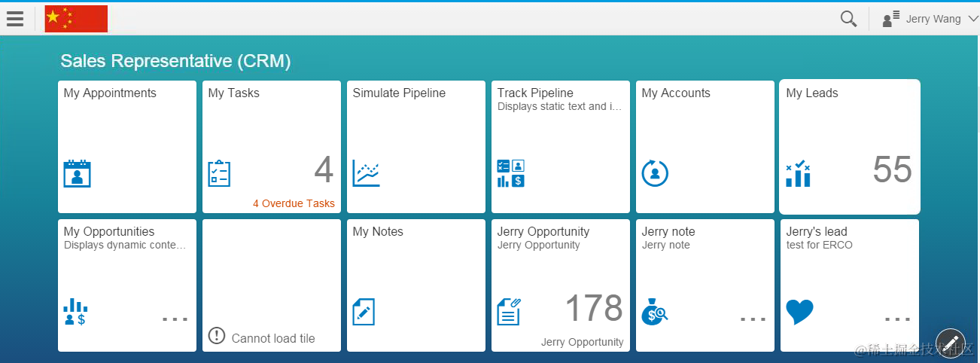Click the Simulate Pipeline chart icon
Screen dimensions: 980x363
(x=367, y=173)
